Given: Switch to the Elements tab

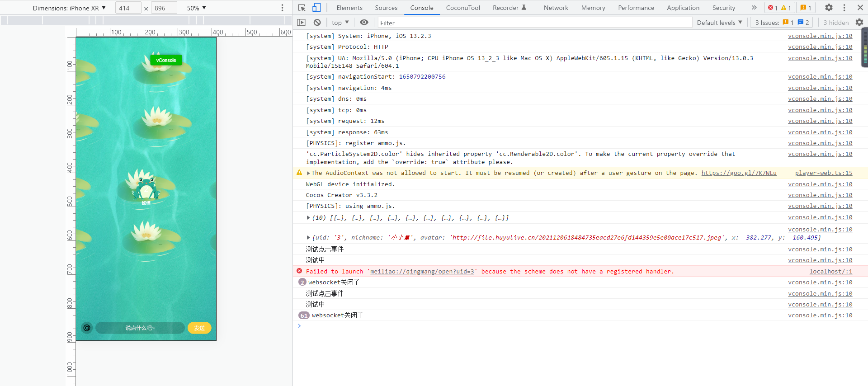Looking at the screenshot, I should [349, 8].
